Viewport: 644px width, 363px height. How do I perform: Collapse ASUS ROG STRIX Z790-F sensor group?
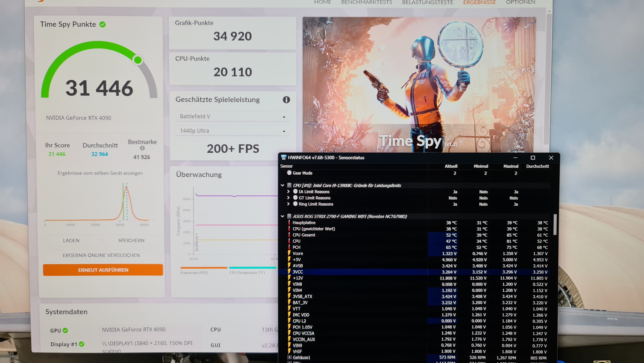(283, 216)
